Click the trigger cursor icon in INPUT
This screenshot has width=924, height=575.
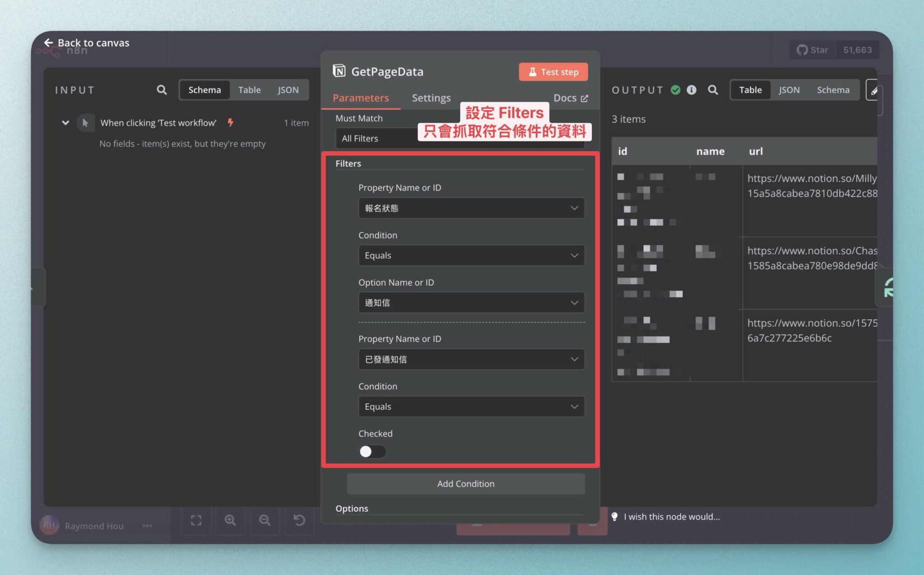[x=85, y=123]
